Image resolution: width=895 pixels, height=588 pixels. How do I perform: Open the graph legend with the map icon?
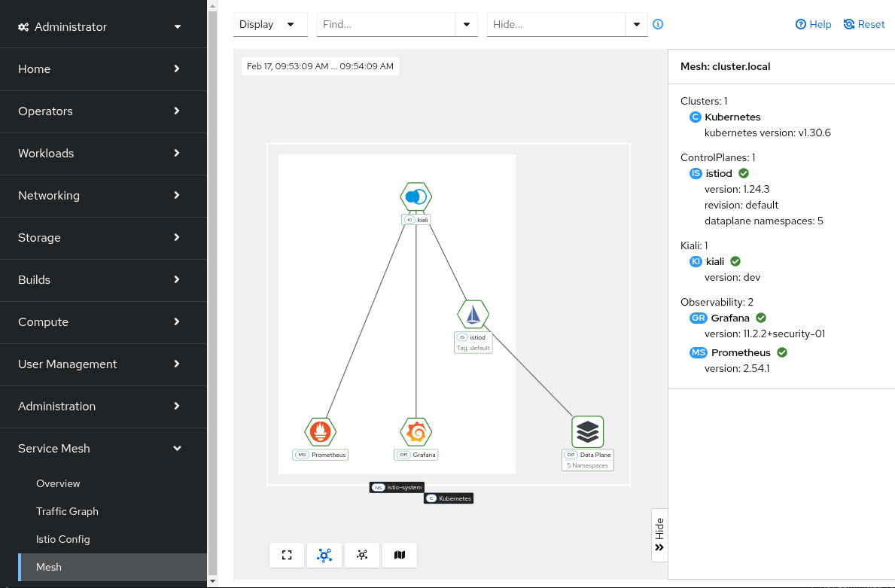pos(399,555)
